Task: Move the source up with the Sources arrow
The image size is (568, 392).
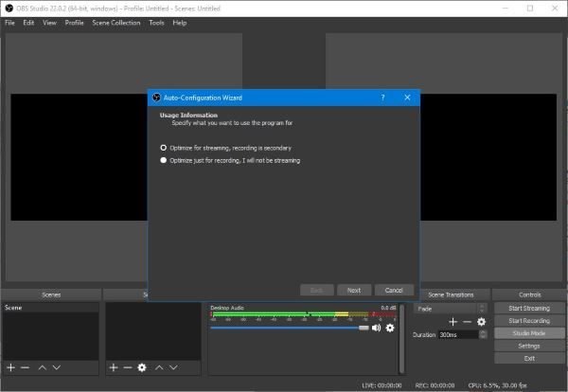Action: [x=159, y=367]
